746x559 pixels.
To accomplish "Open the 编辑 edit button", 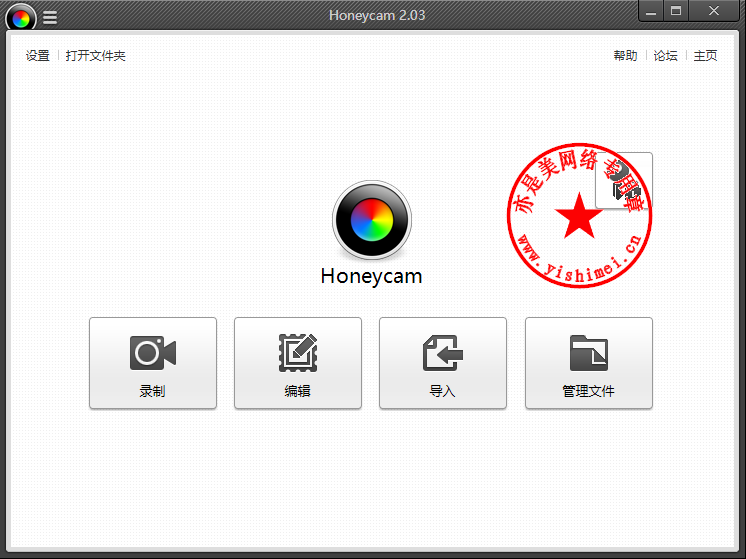I will [298, 363].
